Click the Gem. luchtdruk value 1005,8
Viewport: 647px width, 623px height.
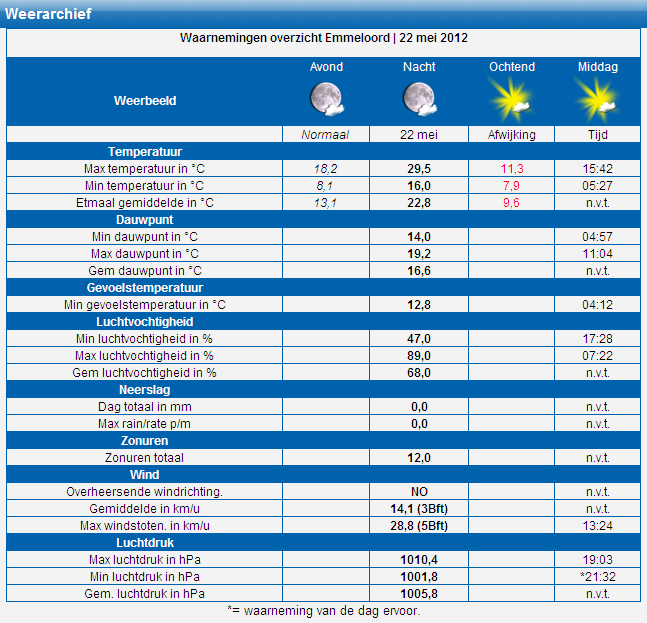pyautogui.click(x=419, y=594)
